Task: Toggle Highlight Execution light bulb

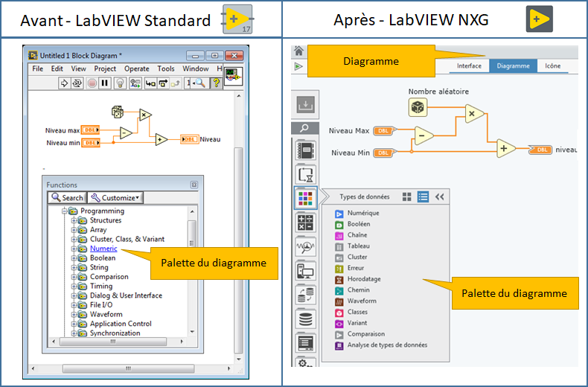Action: point(120,83)
